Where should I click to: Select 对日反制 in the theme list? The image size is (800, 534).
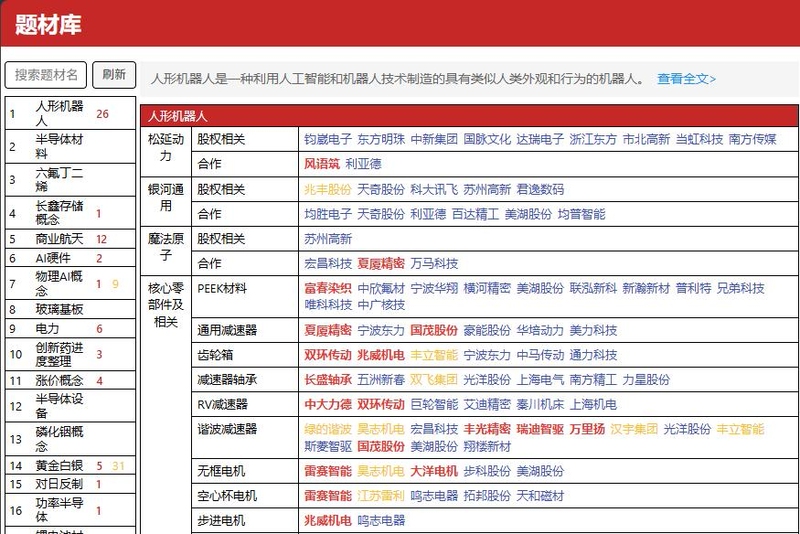pyautogui.click(x=70, y=484)
